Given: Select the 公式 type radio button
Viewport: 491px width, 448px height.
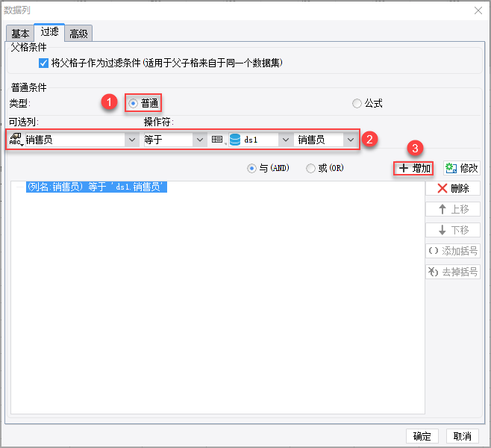Looking at the screenshot, I should coord(357,103).
